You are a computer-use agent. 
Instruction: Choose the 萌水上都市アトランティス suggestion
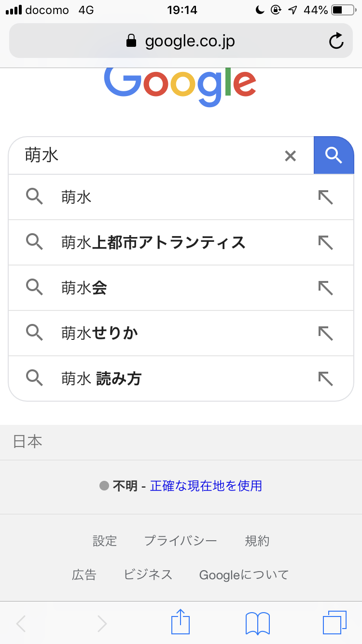(153, 242)
